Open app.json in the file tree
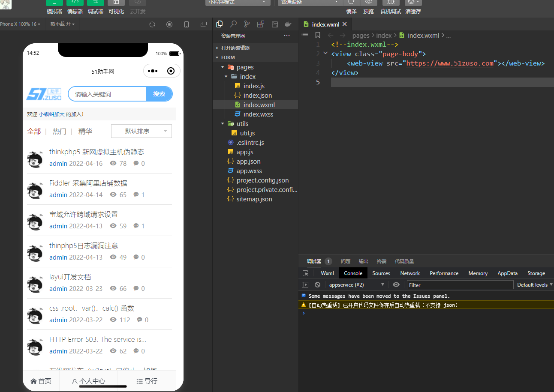The height and width of the screenshot is (392, 554). click(255, 162)
